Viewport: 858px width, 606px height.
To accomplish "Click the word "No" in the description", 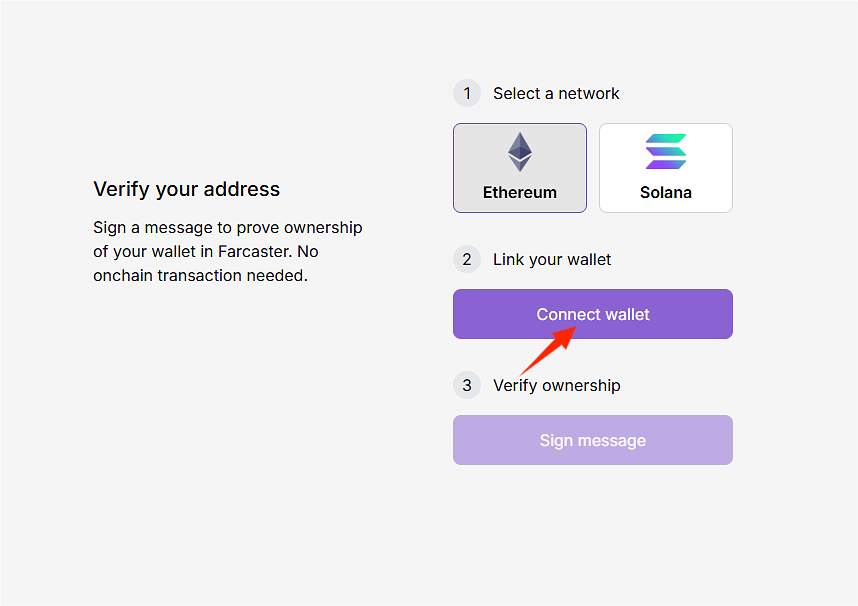I will pos(308,252).
